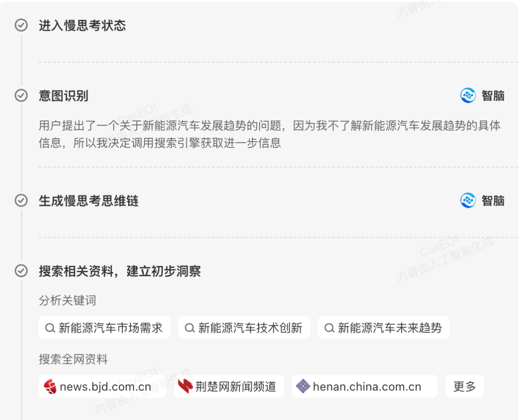Click the henan.china.com.cn purple favicon
The height and width of the screenshot is (420, 522).
tap(303, 386)
